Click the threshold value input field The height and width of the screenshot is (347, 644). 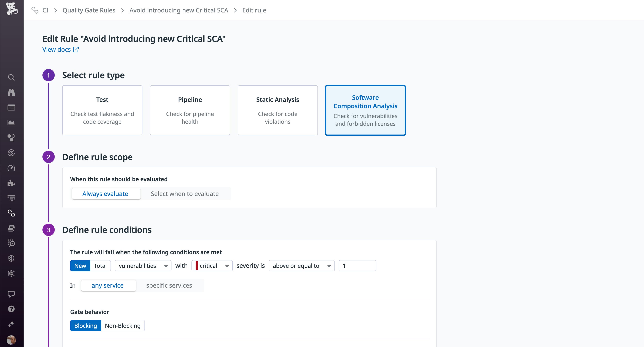pyautogui.click(x=357, y=266)
